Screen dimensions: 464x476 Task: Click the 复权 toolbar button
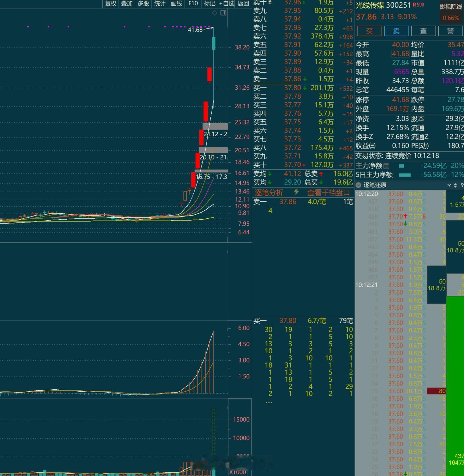coord(111,3)
